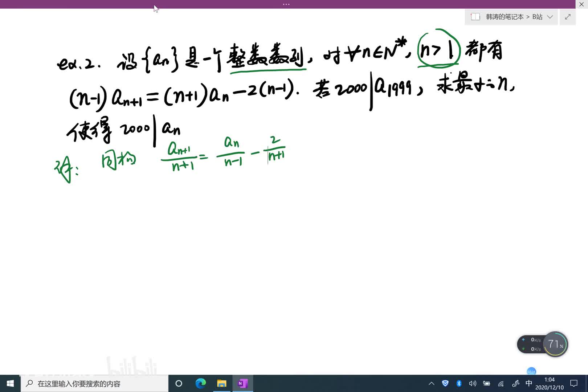The height and width of the screenshot is (392, 588).
Task: Open File Explorer from the taskbar
Action: [x=221, y=384]
